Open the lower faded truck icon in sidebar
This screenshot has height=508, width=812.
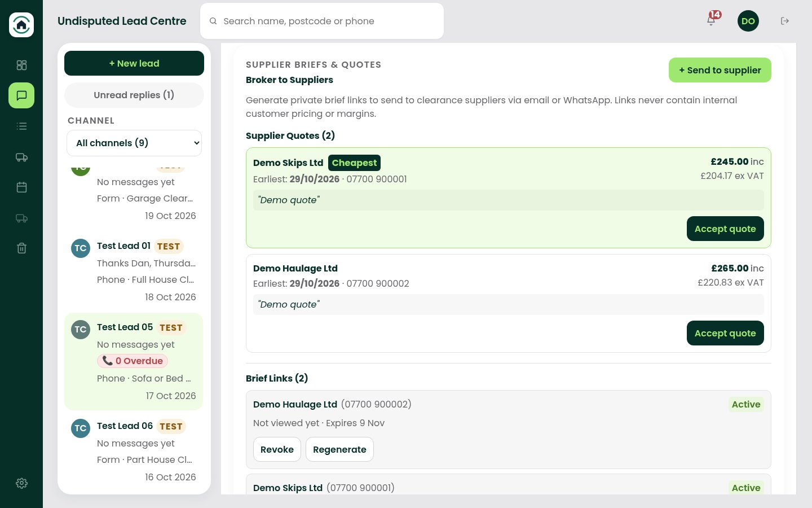(21, 218)
